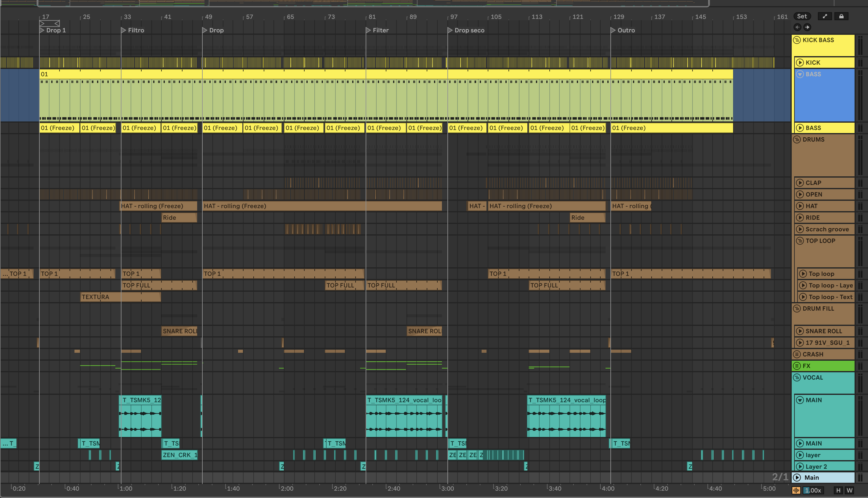Toggle the automation lock icon
The width and height of the screenshot is (868, 498).
pos(841,16)
